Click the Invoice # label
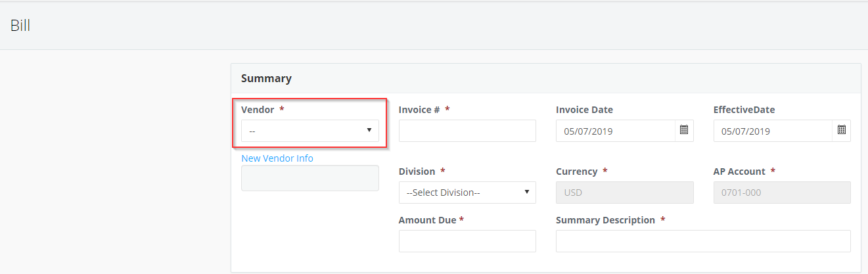The image size is (868, 274). [x=419, y=110]
